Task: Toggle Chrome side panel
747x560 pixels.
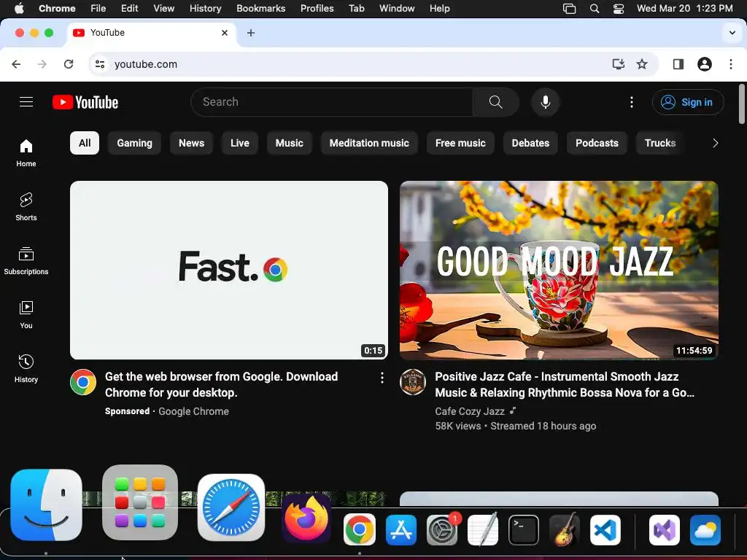Action: (x=678, y=64)
